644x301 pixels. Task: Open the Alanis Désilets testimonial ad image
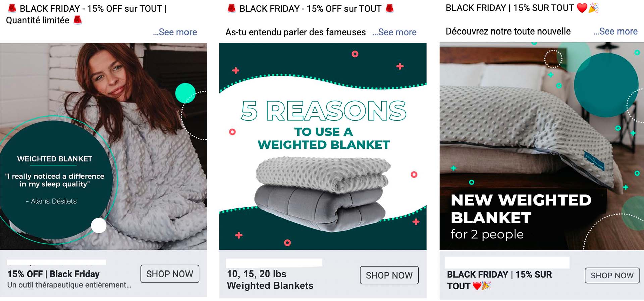tap(103, 146)
